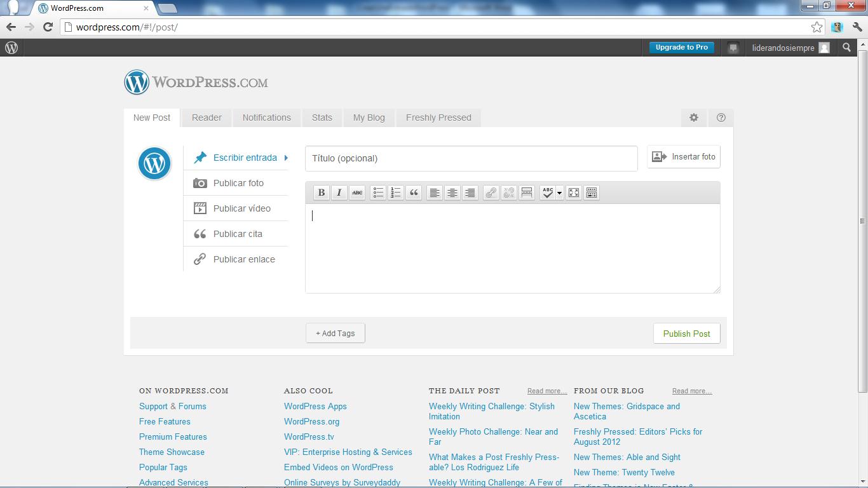Open the Theme Showcase link
The image size is (868, 488).
point(172,452)
